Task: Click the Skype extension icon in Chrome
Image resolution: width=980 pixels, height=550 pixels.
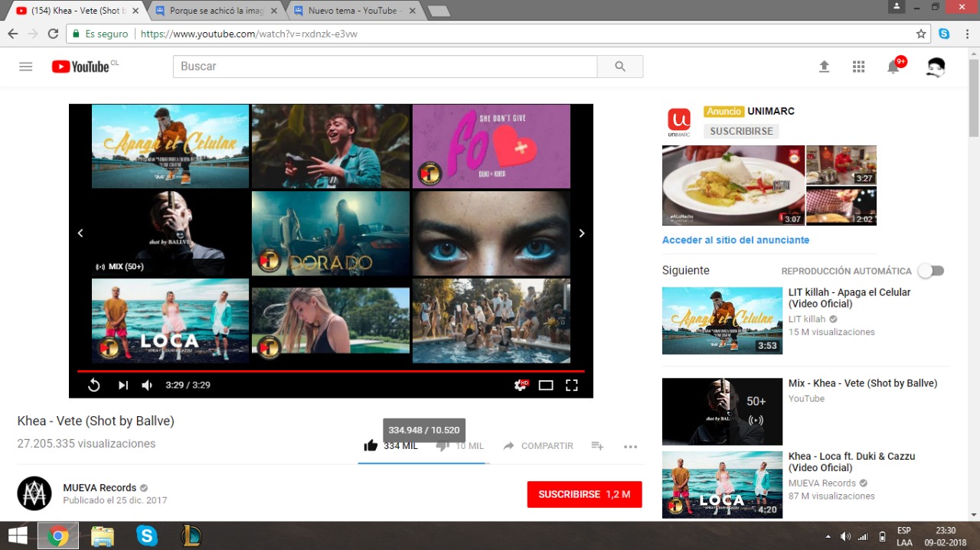Action: pos(944,34)
